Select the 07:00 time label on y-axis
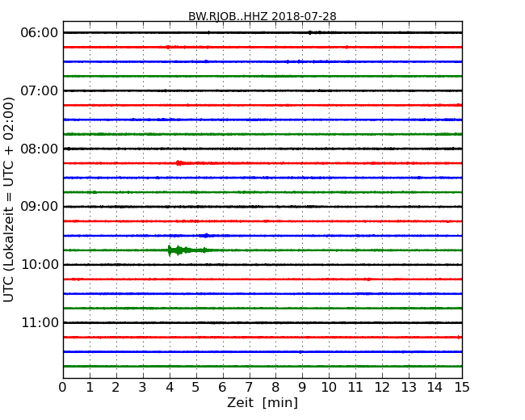 pyautogui.click(x=40, y=90)
